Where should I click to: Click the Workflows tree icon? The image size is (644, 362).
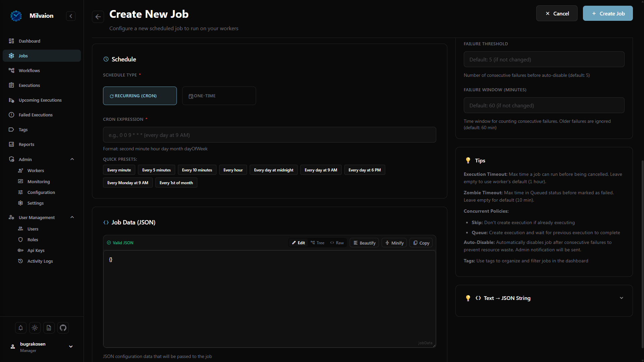pos(11,70)
